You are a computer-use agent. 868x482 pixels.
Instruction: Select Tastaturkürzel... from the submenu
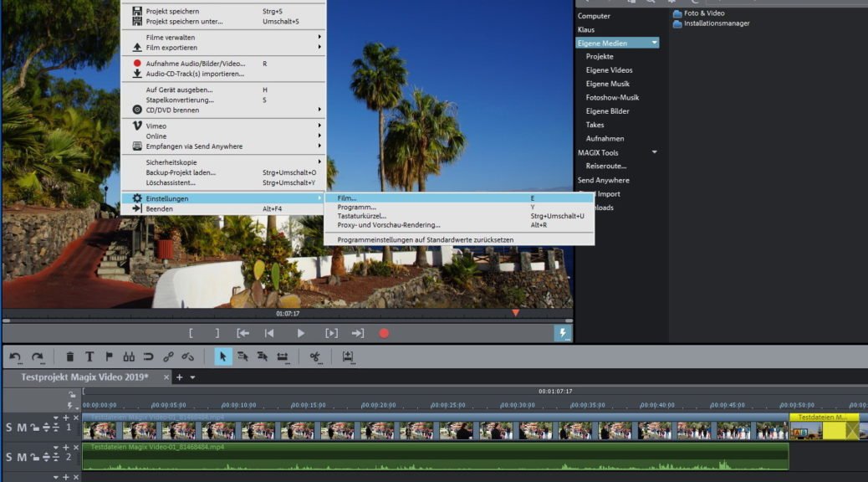point(361,216)
